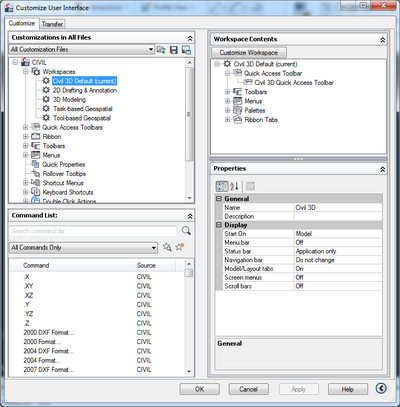Select the Customize tab
The height and width of the screenshot is (407, 400).
tap(22, 23)
